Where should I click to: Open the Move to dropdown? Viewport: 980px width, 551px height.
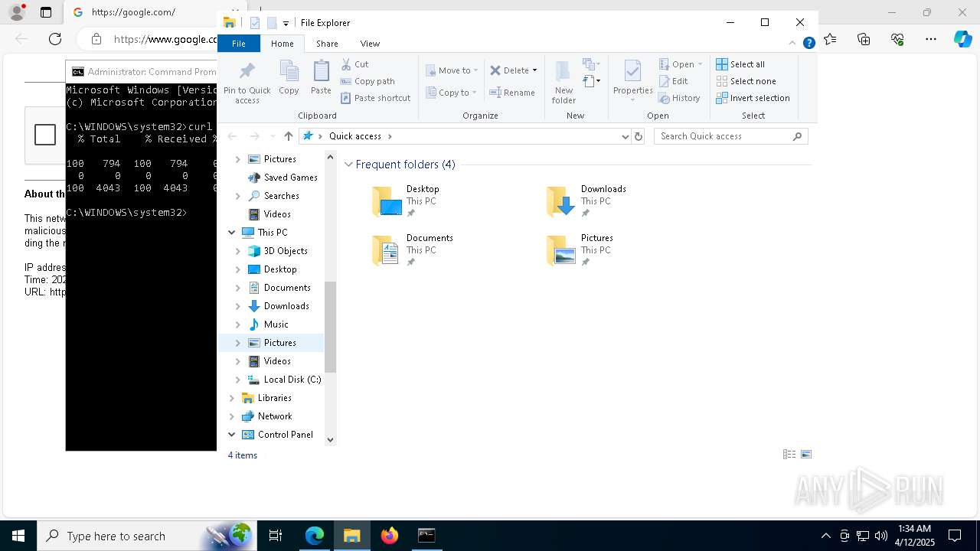coord(452,70)
